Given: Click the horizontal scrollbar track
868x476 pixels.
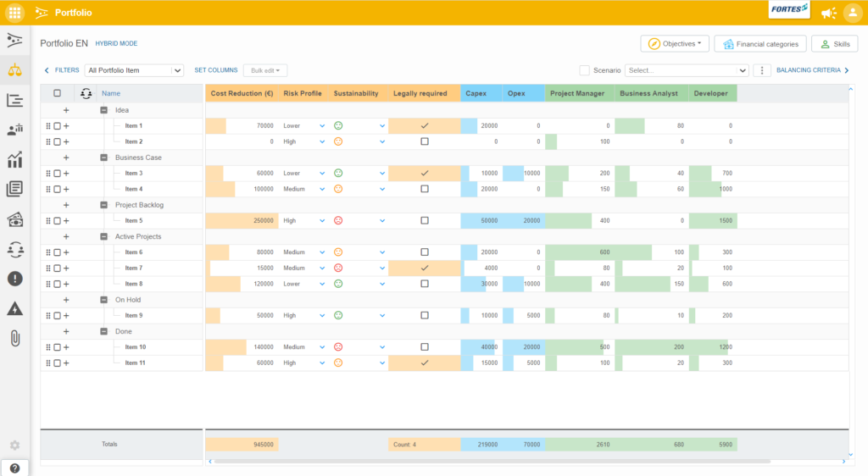Looking at the screenshot, I should coord(492,461).
